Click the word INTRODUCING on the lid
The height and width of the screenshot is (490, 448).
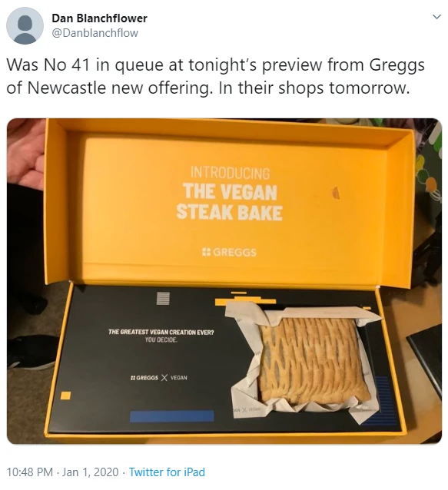click(230, 173)
